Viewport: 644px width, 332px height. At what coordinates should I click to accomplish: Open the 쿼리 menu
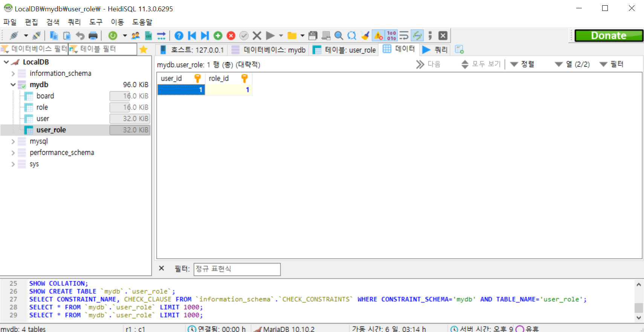coord(74,22)
